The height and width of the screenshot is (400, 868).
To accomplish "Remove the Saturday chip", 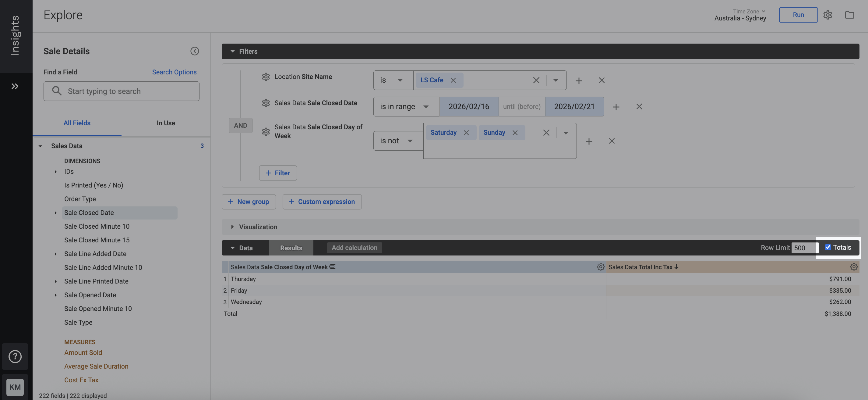I will (x=466, y=133).
